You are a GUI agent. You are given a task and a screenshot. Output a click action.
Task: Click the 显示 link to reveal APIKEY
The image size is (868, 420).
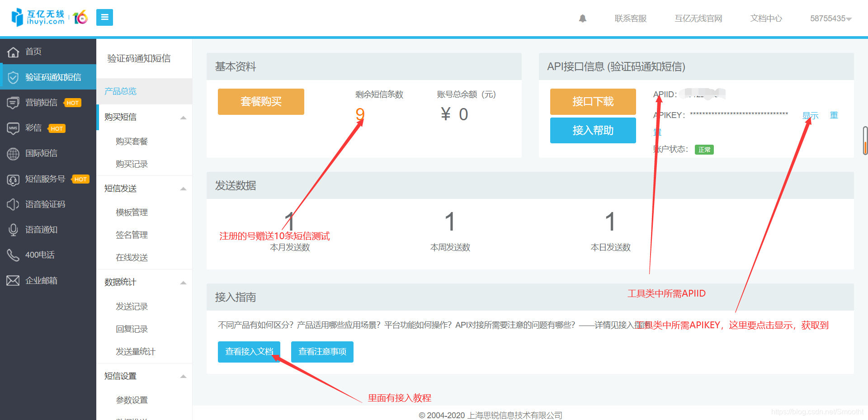tap(811, 115)
